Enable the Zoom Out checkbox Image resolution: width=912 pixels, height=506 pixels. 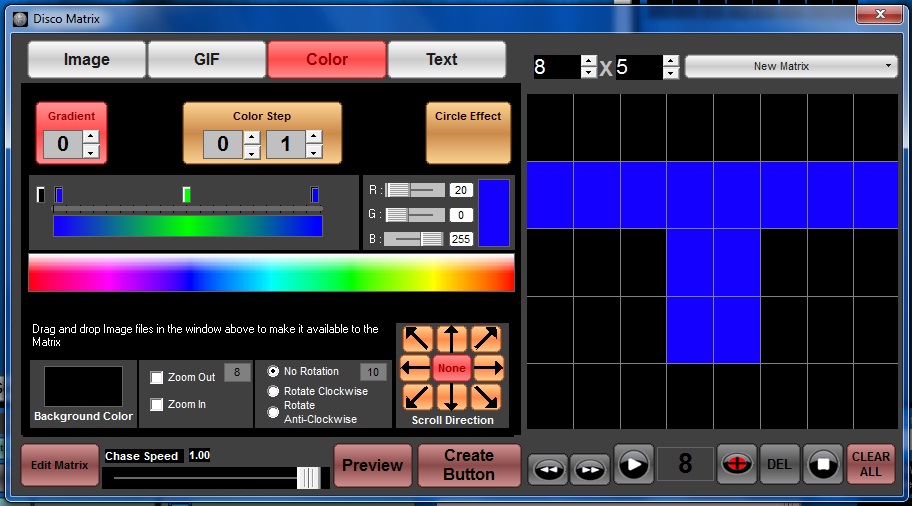click(x=156, y=377)
